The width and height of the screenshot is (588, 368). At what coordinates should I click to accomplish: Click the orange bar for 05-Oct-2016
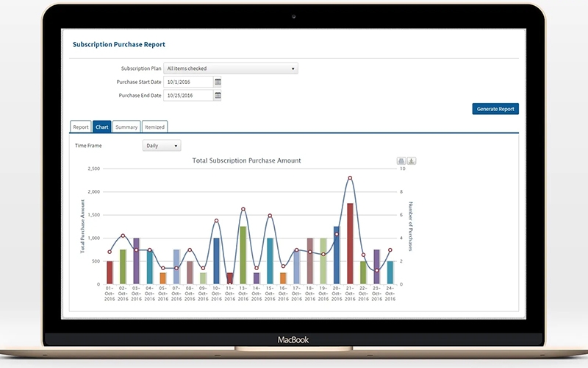tap(162, 278)
